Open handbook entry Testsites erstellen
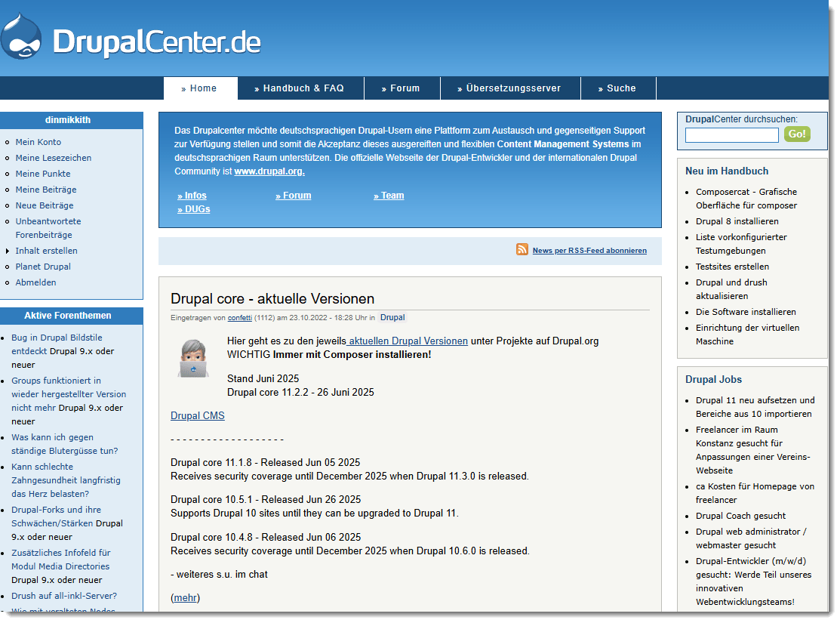The width and height of the screenshot is (840, 623). click(732, 267)
